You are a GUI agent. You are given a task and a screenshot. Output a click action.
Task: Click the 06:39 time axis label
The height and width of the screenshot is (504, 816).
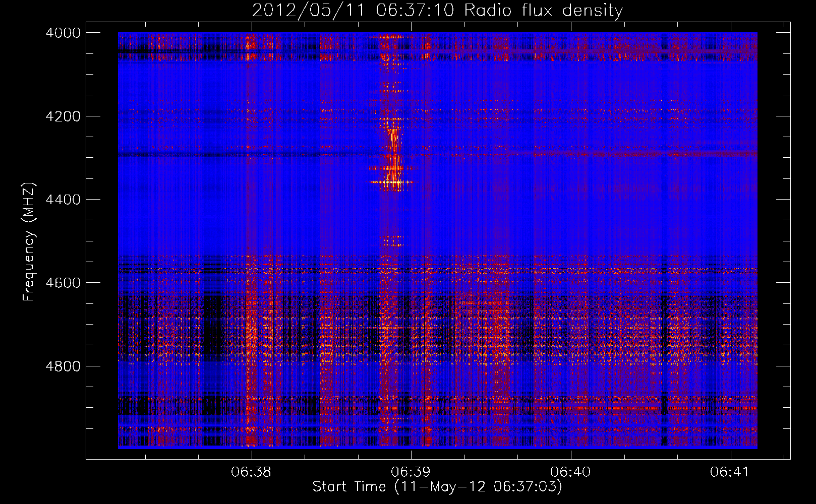coord(411,472)
